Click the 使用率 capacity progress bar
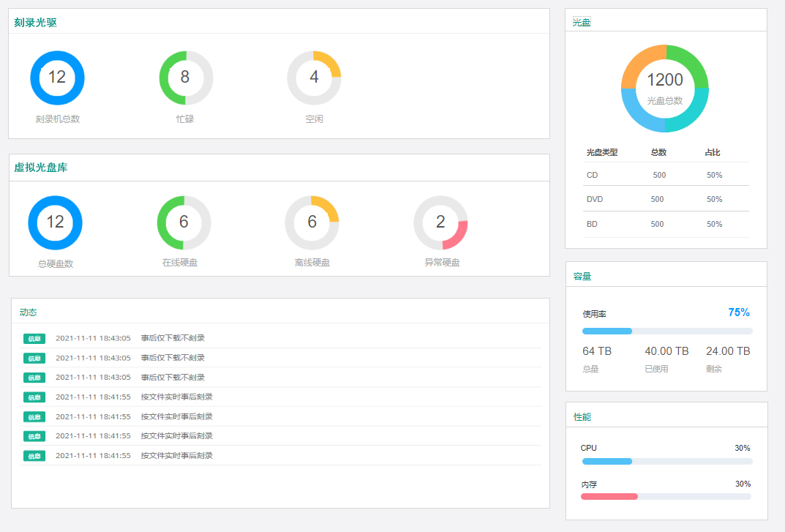785x532 pixels. [x=666, y=331]
